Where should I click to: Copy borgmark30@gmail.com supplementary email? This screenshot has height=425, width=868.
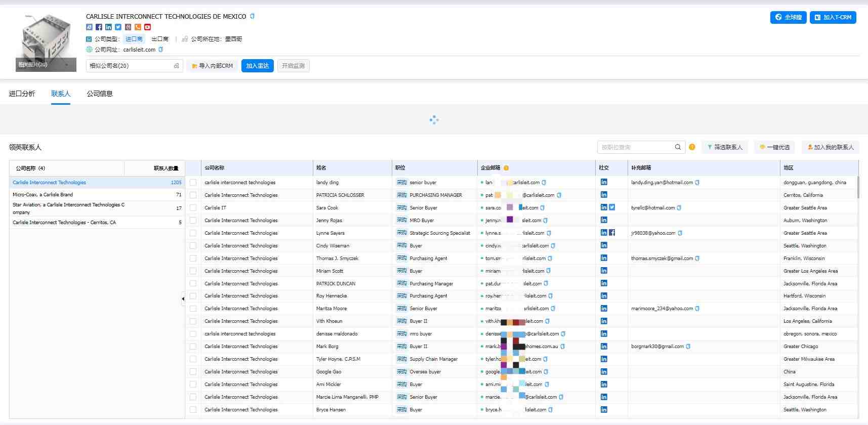688,347
